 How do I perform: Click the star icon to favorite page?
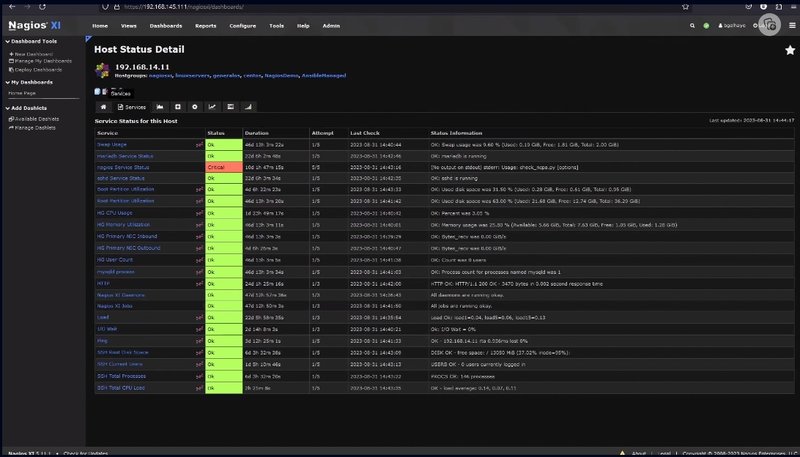[789, 50]
